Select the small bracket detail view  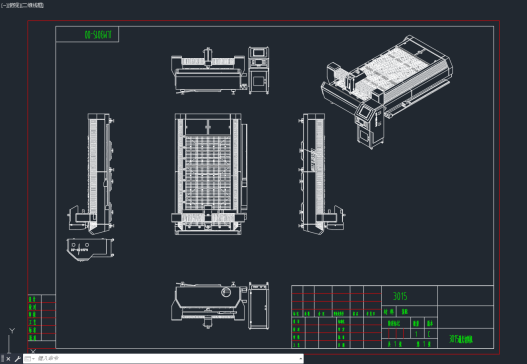90,249
